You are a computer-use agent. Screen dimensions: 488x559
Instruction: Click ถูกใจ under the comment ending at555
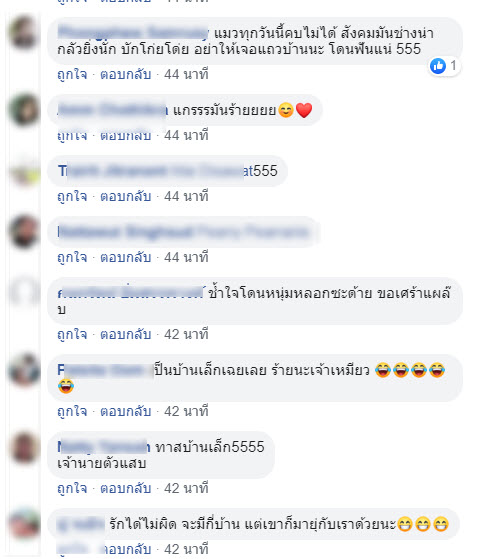pos(72,196)
